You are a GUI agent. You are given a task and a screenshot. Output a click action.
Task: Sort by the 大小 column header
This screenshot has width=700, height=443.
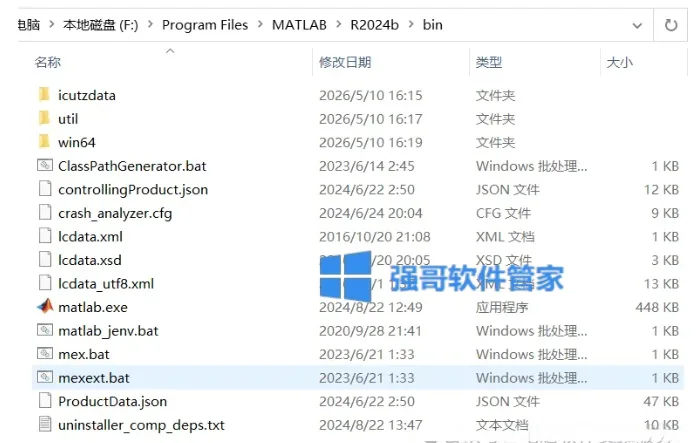pos(620,63)
